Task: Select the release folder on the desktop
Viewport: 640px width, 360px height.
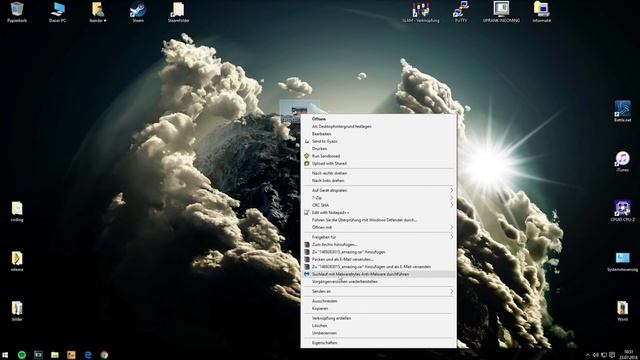Action: pyautogui.click(x=17, y=261)
